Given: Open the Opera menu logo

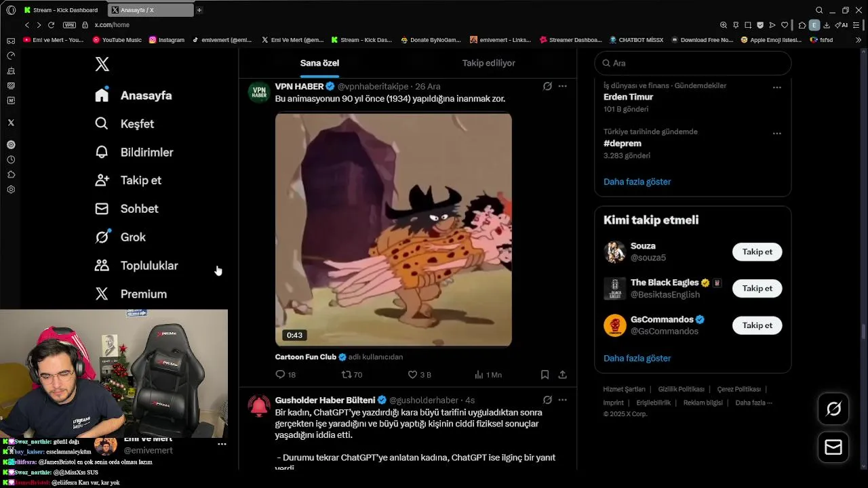Looking at the screenshot, I should coord(11,10).
